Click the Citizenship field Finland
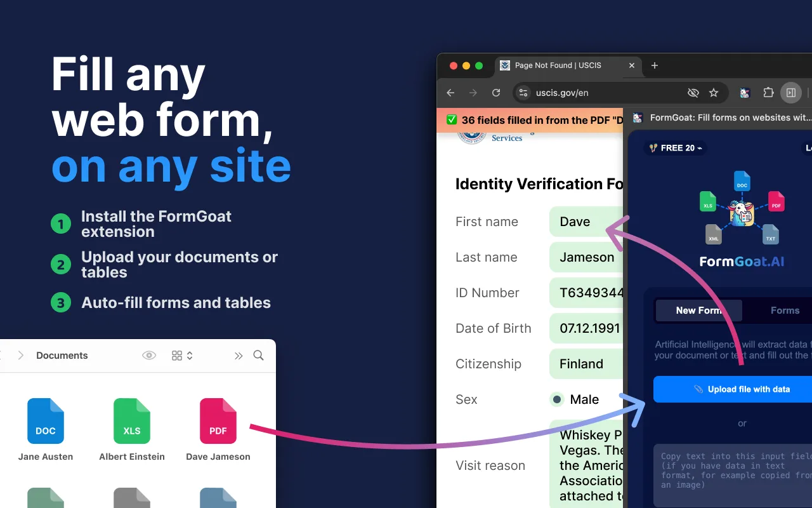This screenshot has height=508, width=812. [x=586, y=364]
